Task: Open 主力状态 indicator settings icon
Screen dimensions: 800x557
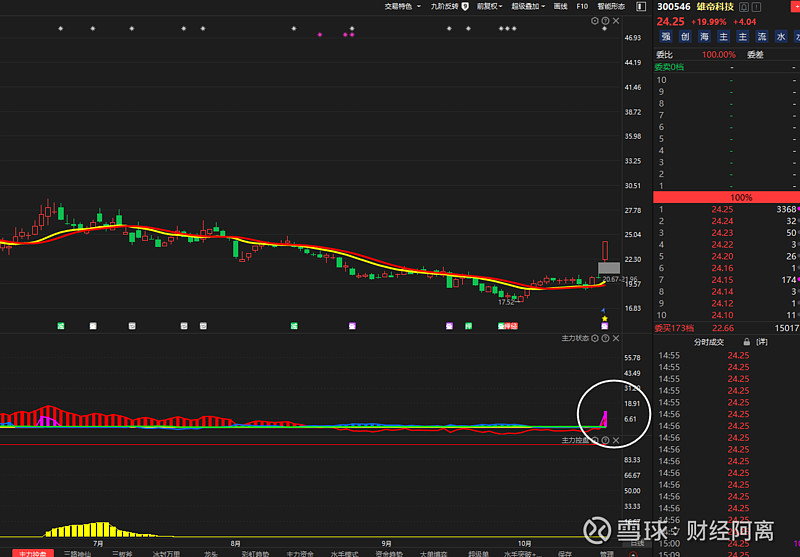Action: [x=595, y=339]
